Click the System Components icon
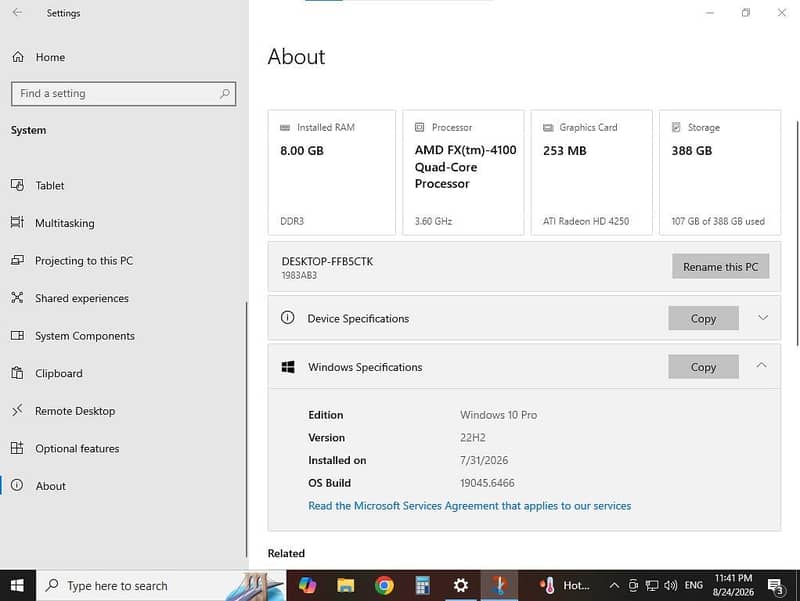Viewport: 800px width, 601px height. (x=17, y=335)
